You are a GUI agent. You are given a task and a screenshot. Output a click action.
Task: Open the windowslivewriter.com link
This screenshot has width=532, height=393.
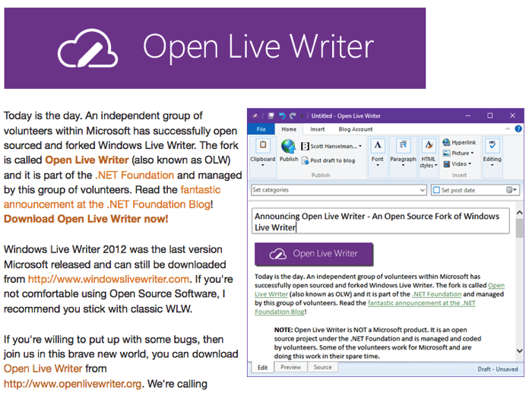109,279
